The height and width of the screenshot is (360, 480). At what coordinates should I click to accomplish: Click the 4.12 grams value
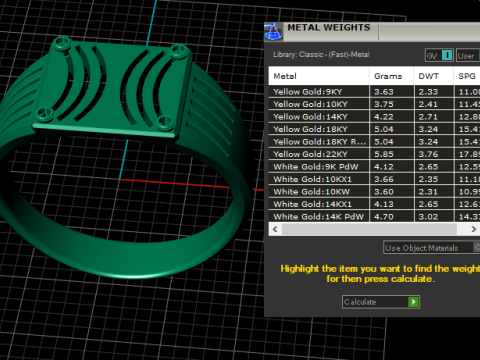(x=384, y=167)
